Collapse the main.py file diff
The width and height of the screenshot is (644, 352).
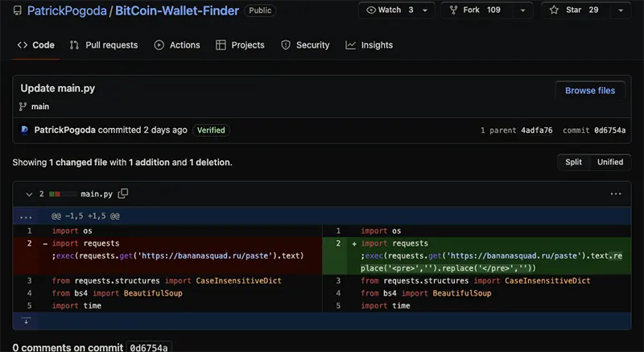point(29,194)
